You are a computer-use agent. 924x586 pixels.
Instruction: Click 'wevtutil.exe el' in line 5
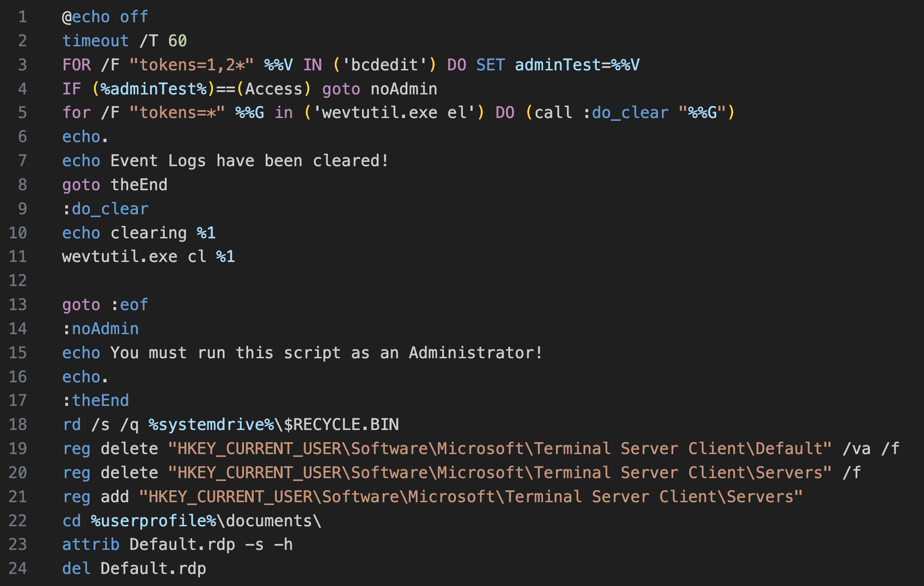(394, 113)
